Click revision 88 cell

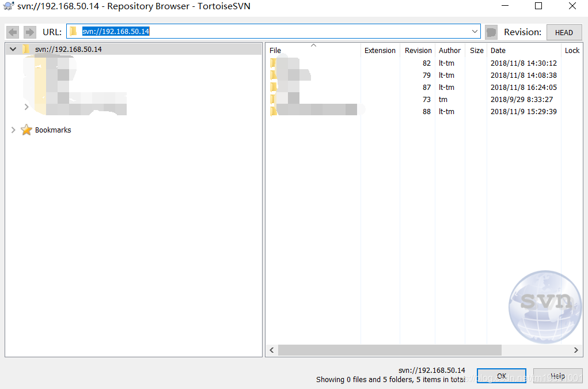[x=426, y=111]
